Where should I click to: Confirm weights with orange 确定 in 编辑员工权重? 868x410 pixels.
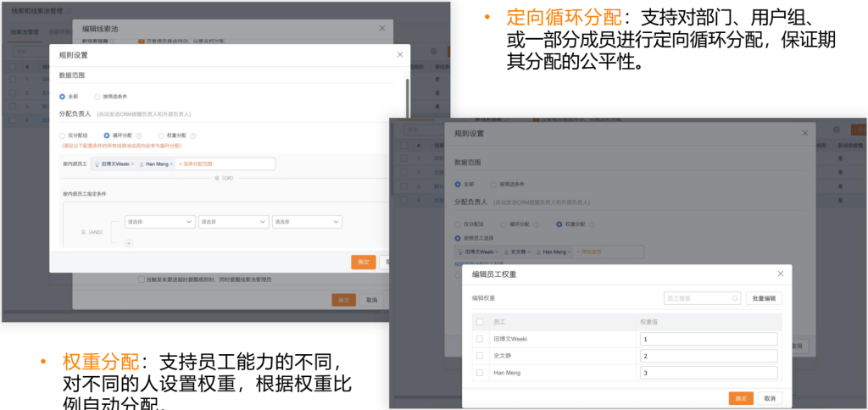pyautogui.click(x=741, y=398)
